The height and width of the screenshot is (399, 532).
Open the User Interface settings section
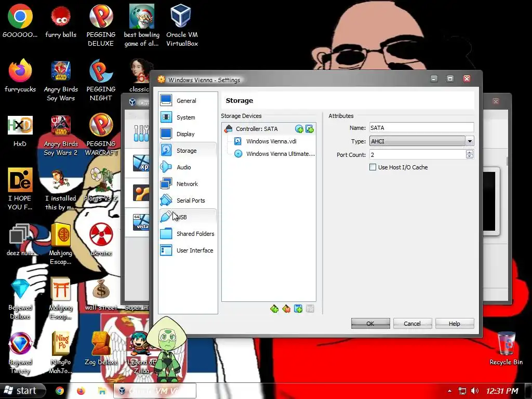click(188, 250)
